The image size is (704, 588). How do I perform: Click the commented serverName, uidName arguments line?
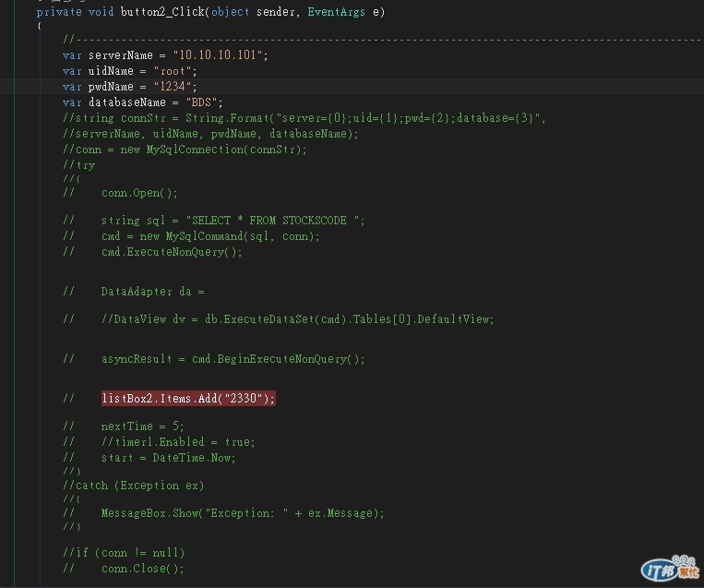(x=210, y=134)
